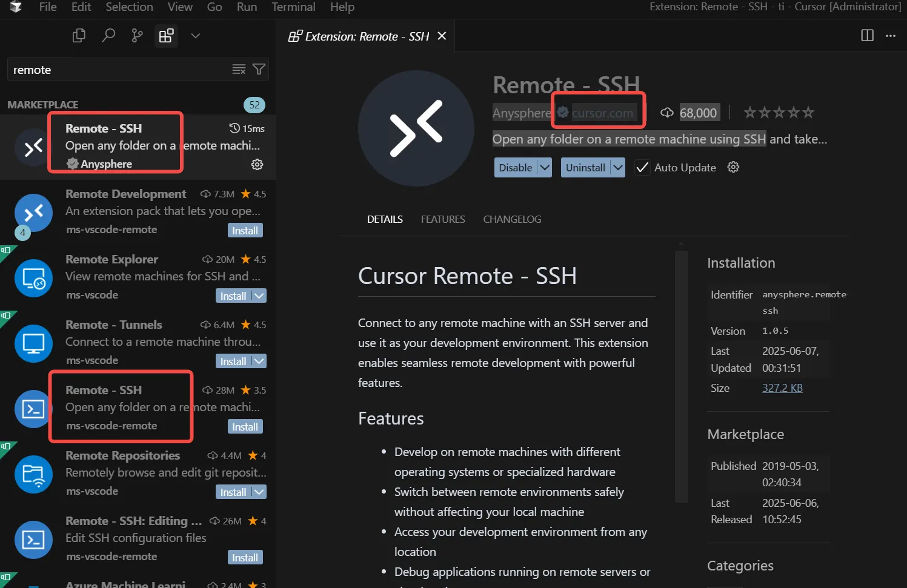Image resolution: width=907 pixels, height=588 pixels.
Task: Switch to the CHANGELOG tab
Action: [x=512, y=219]
